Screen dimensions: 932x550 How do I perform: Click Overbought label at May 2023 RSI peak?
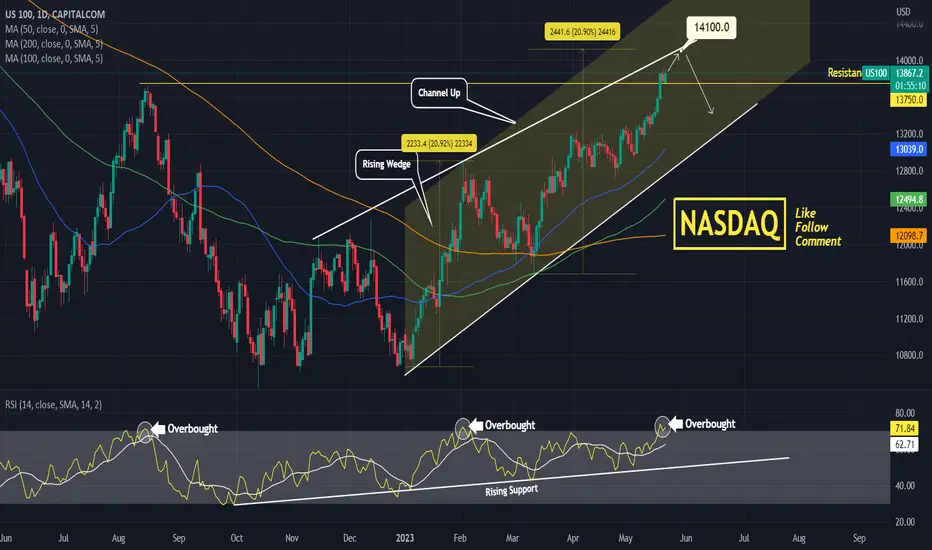coord(710,424)
